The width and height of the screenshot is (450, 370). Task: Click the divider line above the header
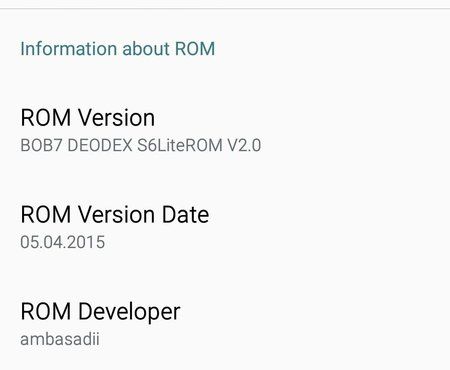click(x=225, y=9)
